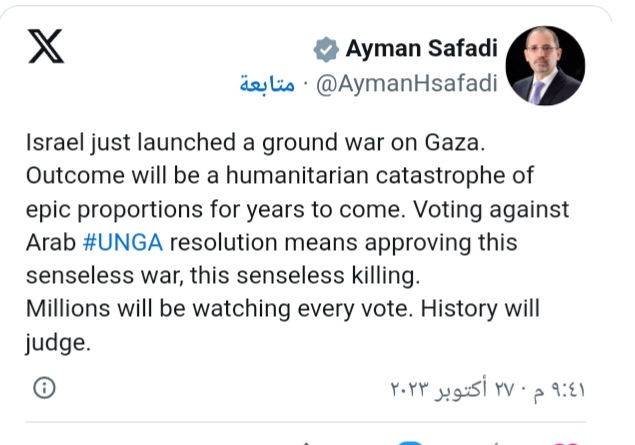Click the 'senseless war, this senseless killing' line
This screenshot has width=635, height=445.
pyautogui.click(x=223, y=276)
